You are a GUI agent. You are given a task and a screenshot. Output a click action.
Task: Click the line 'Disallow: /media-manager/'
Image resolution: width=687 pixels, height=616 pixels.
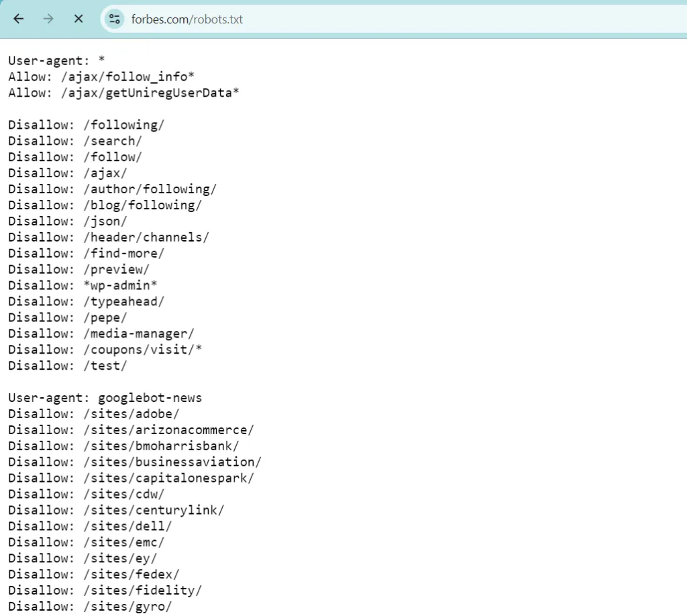coord(101,334)
